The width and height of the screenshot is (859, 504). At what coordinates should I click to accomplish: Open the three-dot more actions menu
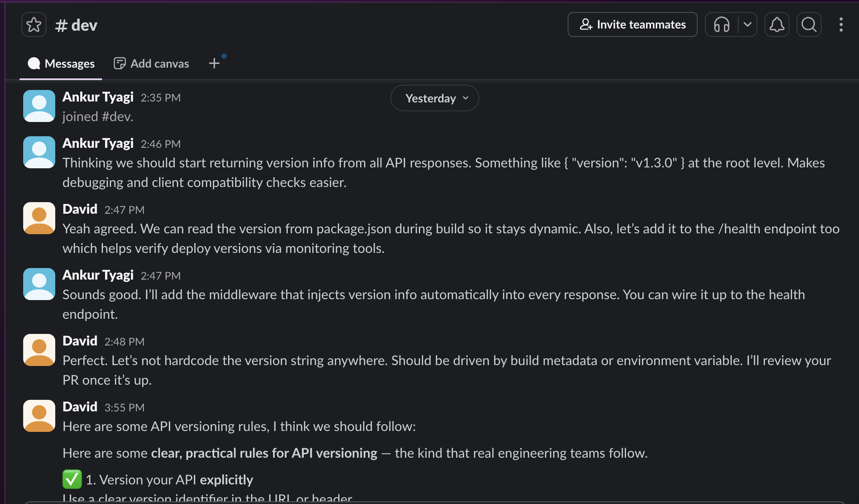(x=841, y=24)
